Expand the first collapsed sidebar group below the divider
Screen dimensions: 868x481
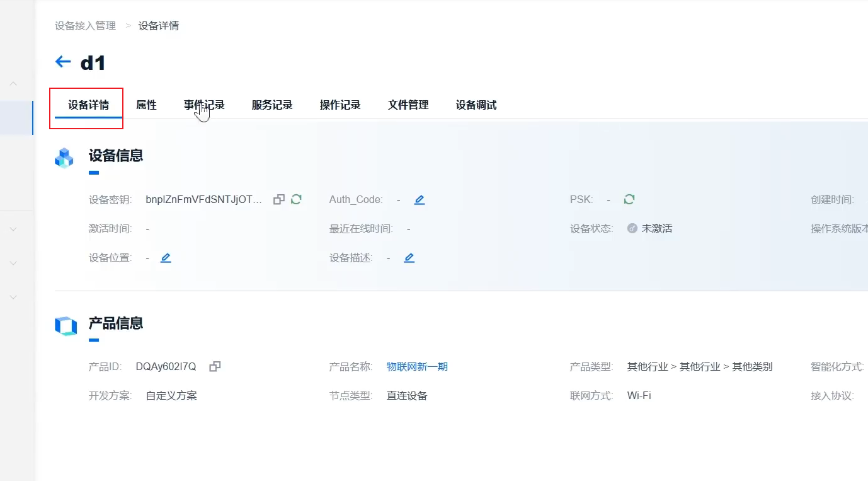[x=13, y=229]
